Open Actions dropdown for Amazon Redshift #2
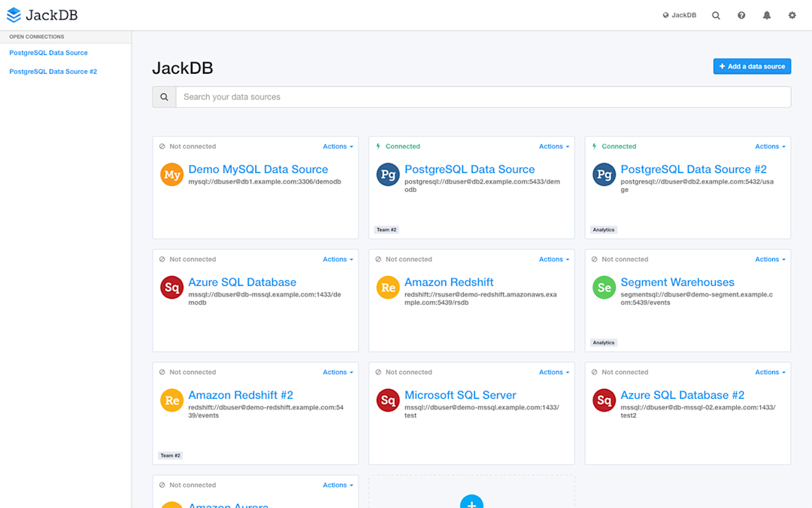 338,373
